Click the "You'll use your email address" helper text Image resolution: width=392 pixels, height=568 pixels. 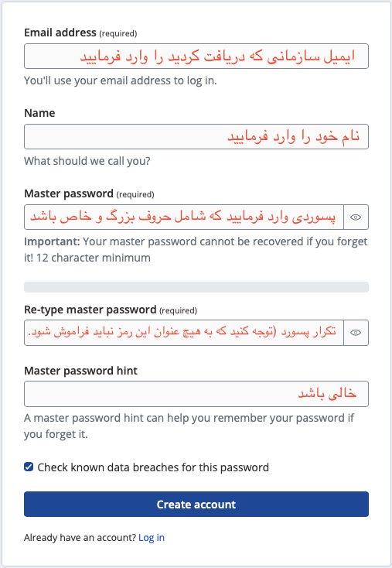(x=121, y=80)
